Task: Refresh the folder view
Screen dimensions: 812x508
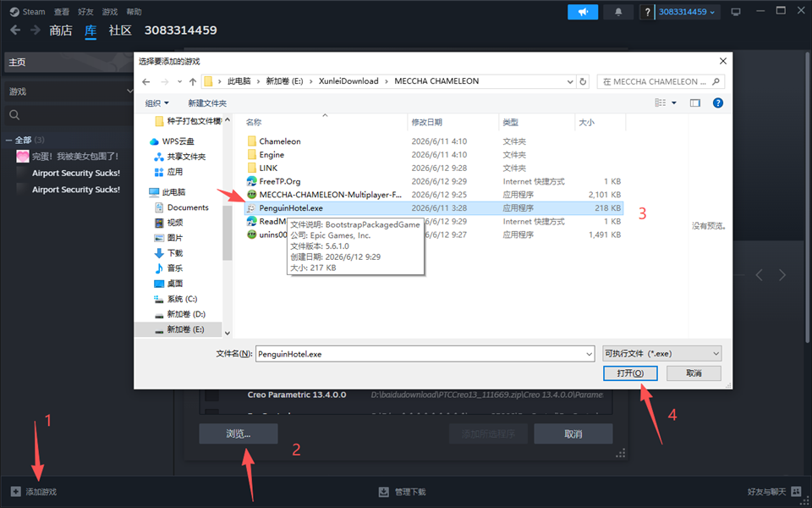Action: (x=583, y=81)
